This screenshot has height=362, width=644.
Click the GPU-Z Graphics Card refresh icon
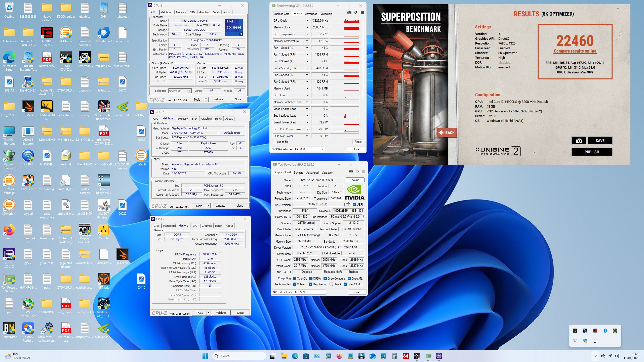(x=357, y=171)
